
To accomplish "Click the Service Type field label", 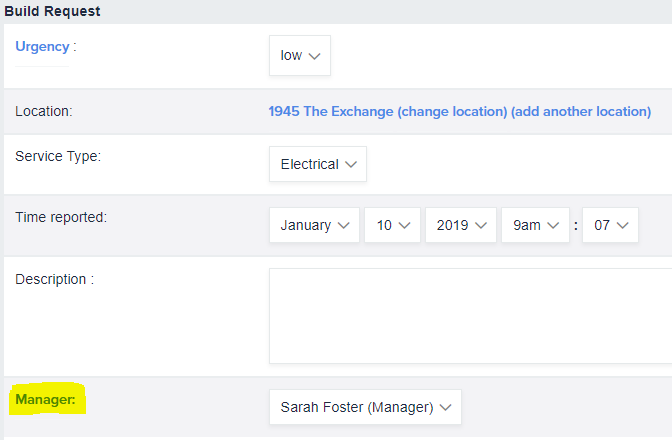I will 58,156.
